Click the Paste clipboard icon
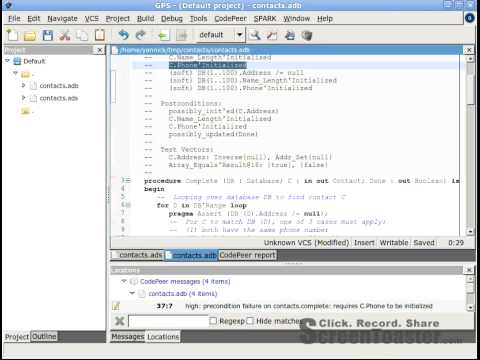Viewport: 480px width, 360px height. (x=99, y=35)
